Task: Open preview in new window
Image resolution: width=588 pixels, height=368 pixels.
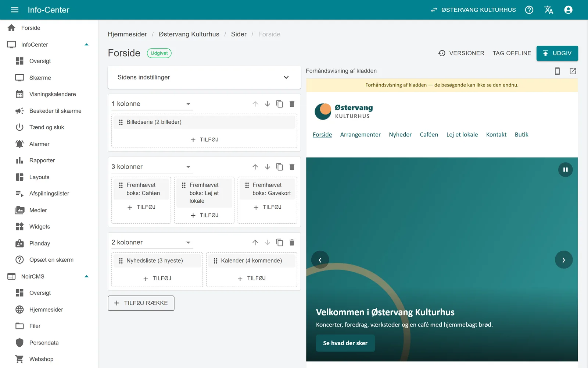Action: [x=573, y=71]
